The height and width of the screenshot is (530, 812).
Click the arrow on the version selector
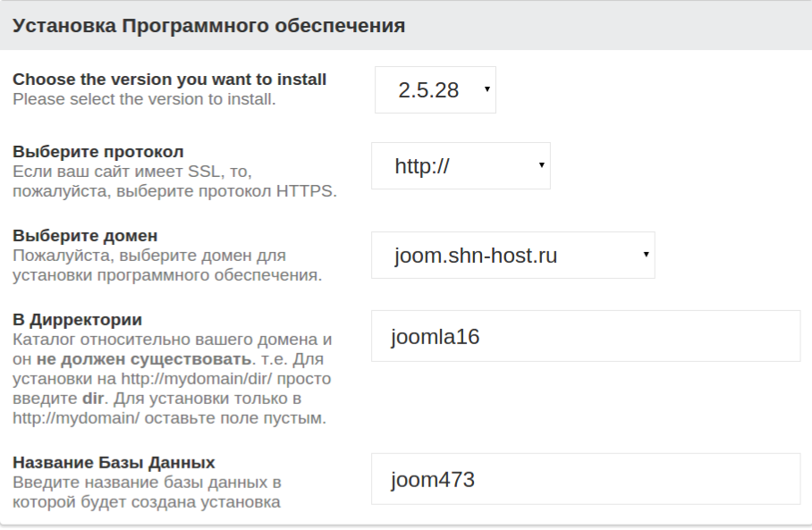486,89
